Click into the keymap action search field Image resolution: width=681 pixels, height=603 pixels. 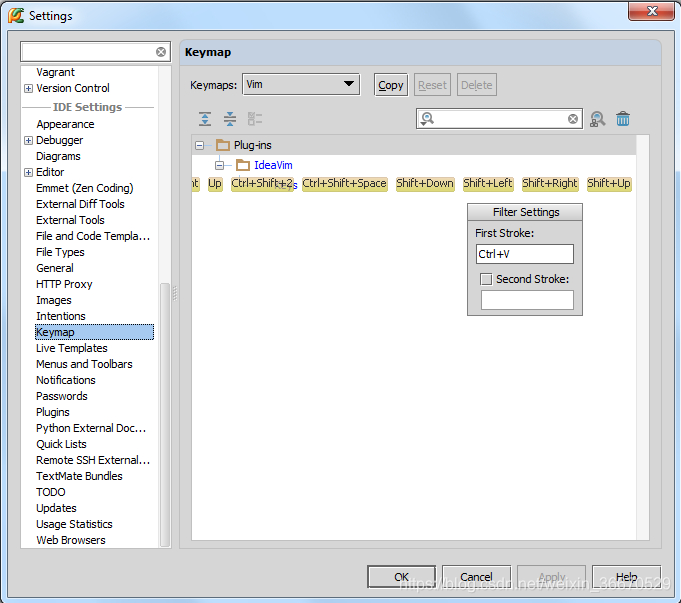499,119
